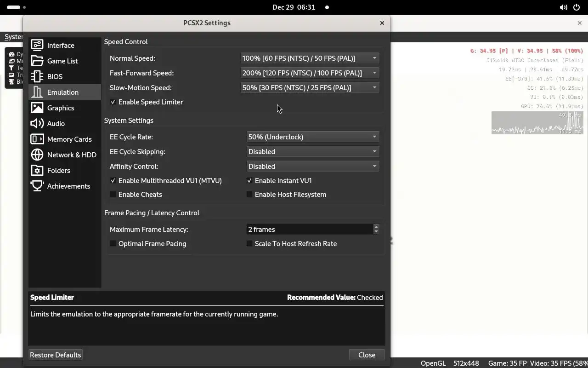Click the Emulation icon in sidebar

(x=37, y=92)
